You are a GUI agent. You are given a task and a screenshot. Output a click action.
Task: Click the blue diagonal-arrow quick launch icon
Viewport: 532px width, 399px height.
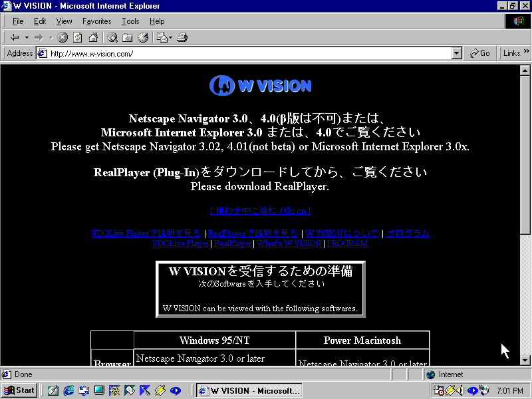(x=145, y=390)
